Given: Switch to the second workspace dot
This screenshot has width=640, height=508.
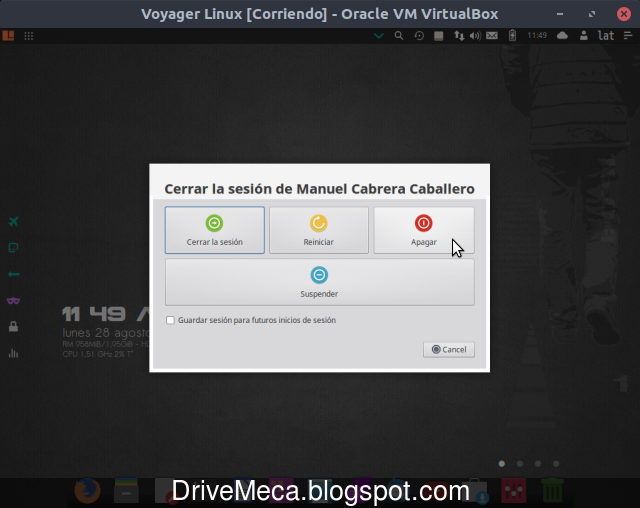Looking at the screenshot, I should point(520,464).
